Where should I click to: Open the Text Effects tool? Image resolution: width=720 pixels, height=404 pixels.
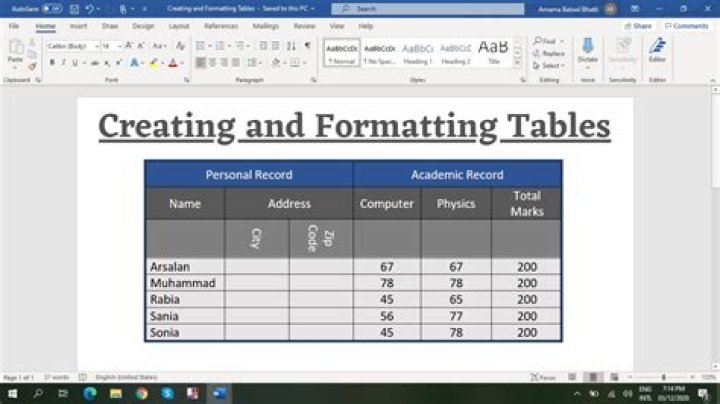134,63
